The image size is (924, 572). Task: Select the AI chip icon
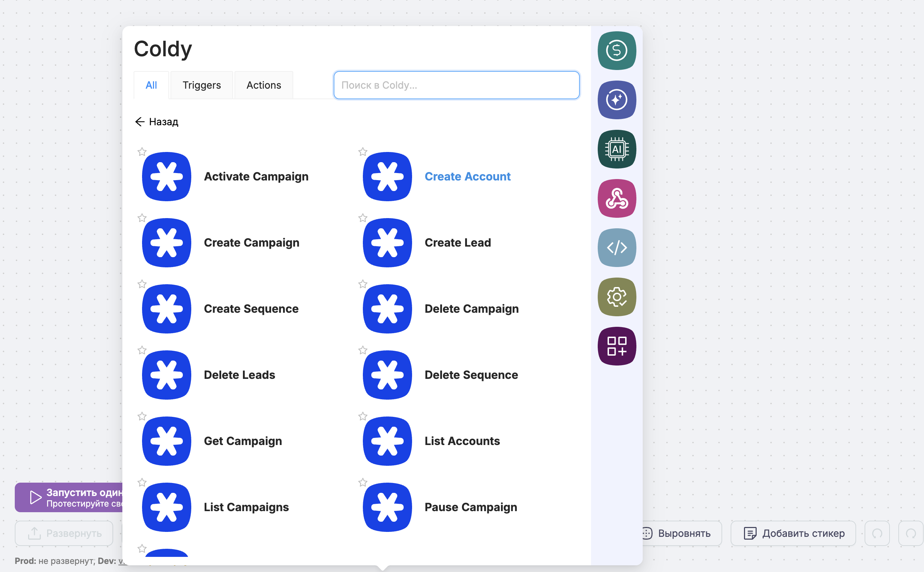coord(617,149)
